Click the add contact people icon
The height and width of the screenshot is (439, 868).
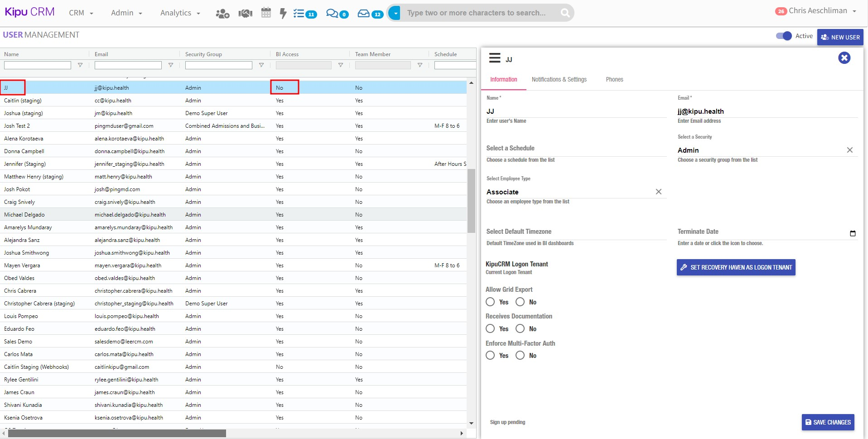click(x=222, y=14)
